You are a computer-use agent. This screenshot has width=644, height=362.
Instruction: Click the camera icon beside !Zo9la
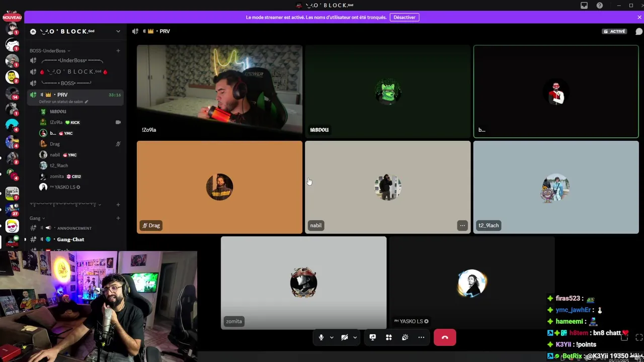click(x=118, y=122)
